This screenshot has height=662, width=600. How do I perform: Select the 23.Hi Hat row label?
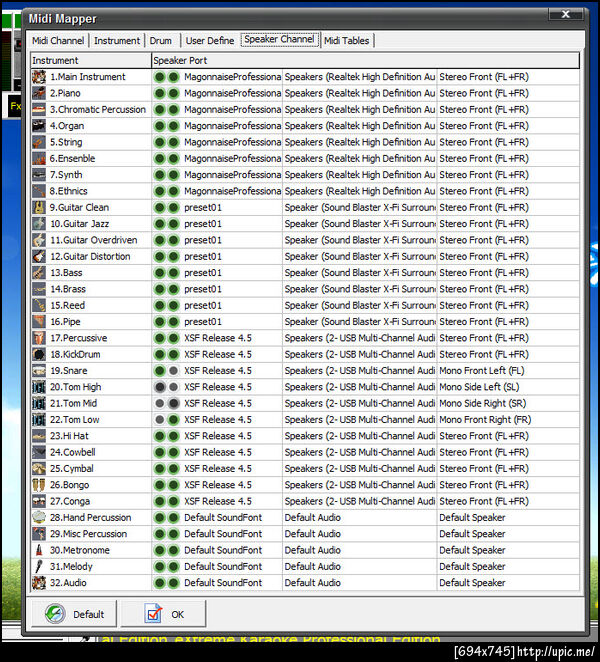(70, 436)
